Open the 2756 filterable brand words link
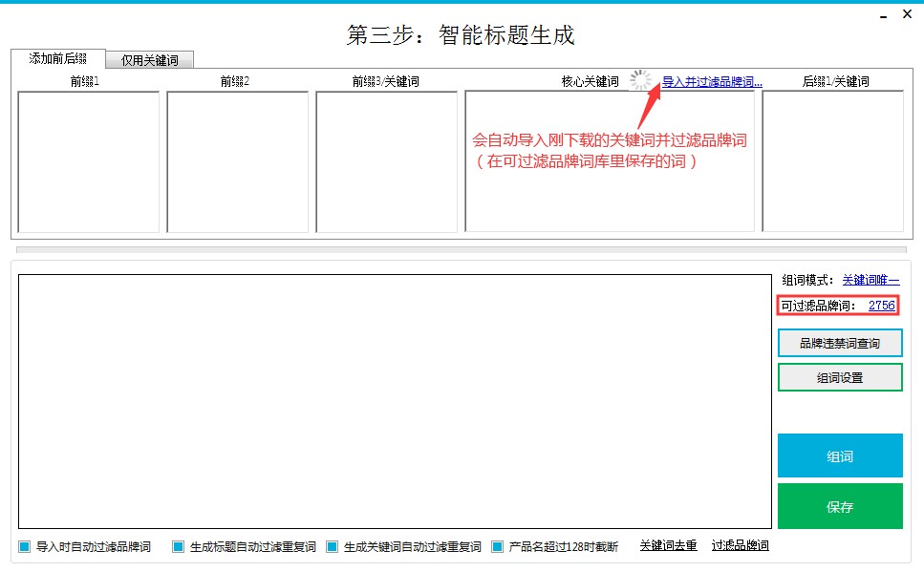924x572 pixels. [x=881, y=306]
